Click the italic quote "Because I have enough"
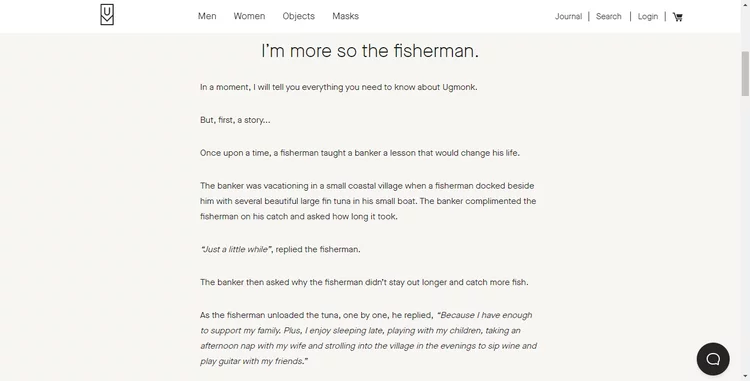750x381 pixels. coord(368,338)
